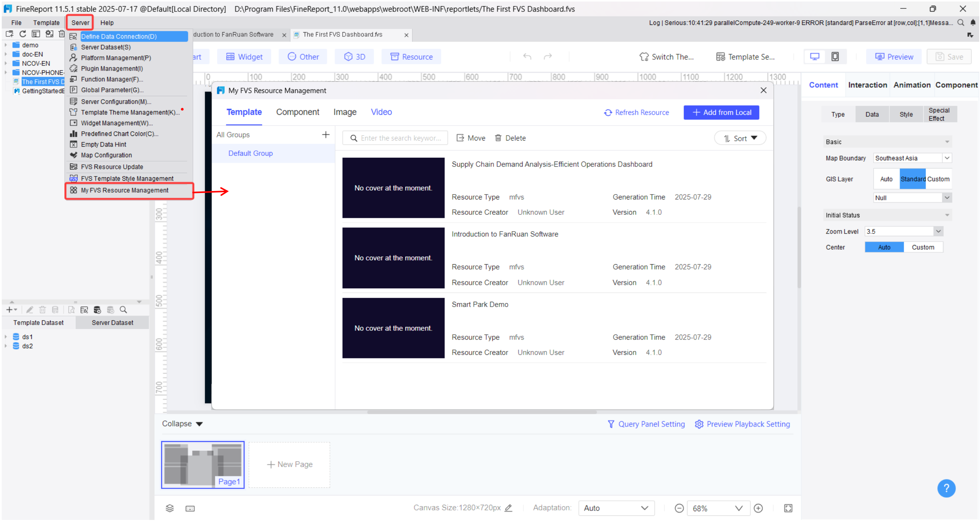Expand the ds1 dataset node

pos(6,337)
